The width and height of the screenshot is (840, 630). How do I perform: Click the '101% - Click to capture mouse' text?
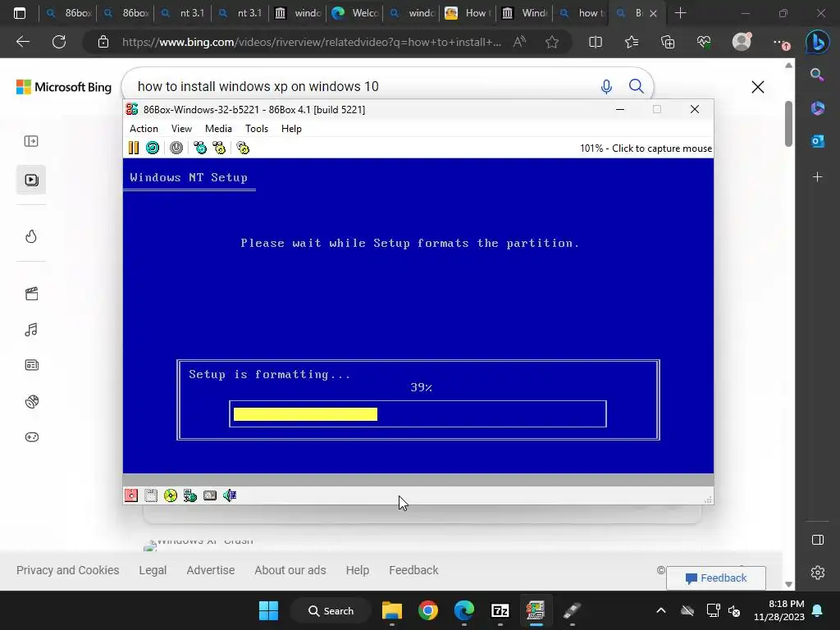[646, 148]
